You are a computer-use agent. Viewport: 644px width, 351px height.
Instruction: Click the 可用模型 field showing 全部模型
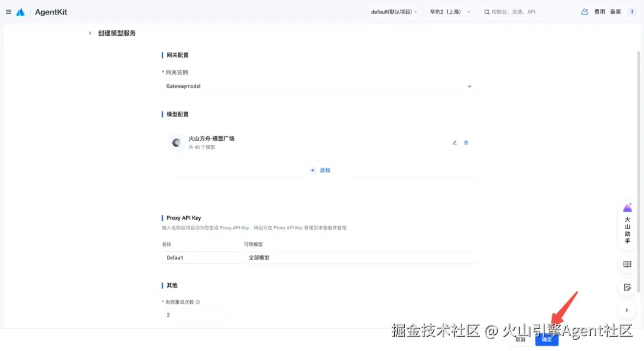point(360,258)
